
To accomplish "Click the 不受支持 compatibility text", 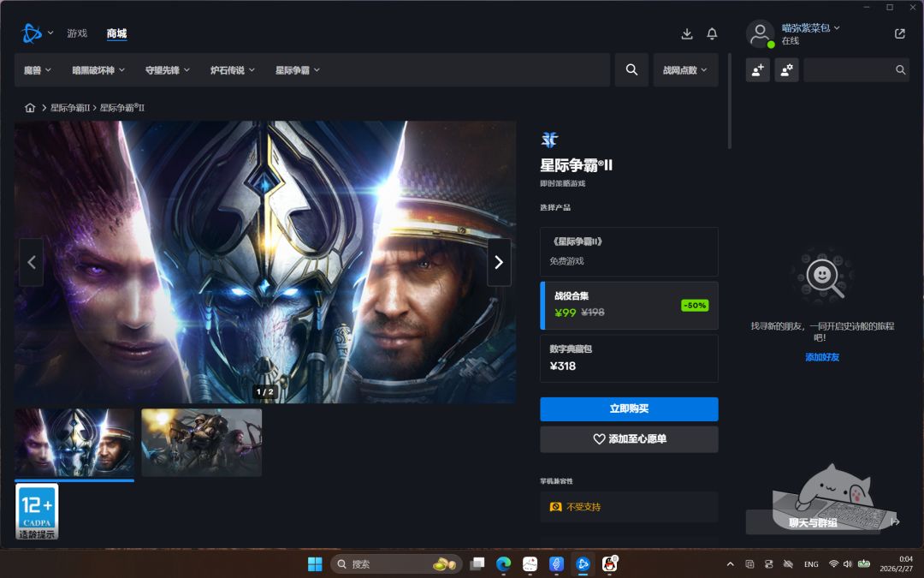I will (583, 507).
